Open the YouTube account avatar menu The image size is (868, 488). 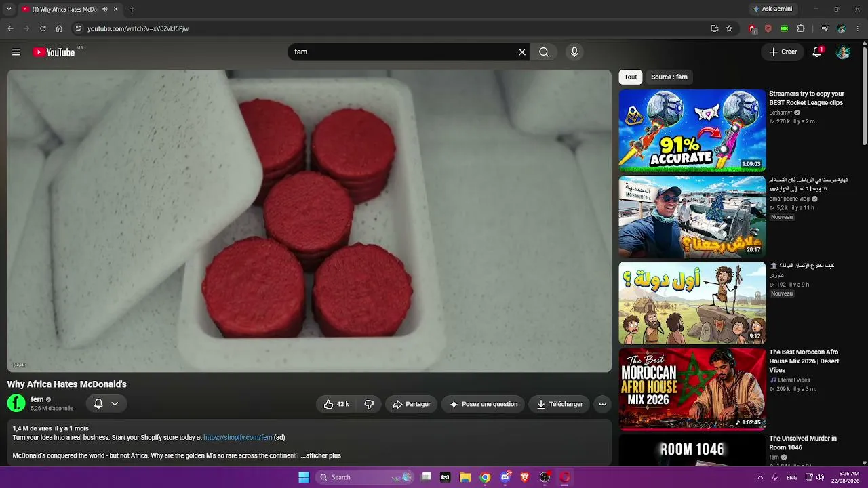[843, 52]
